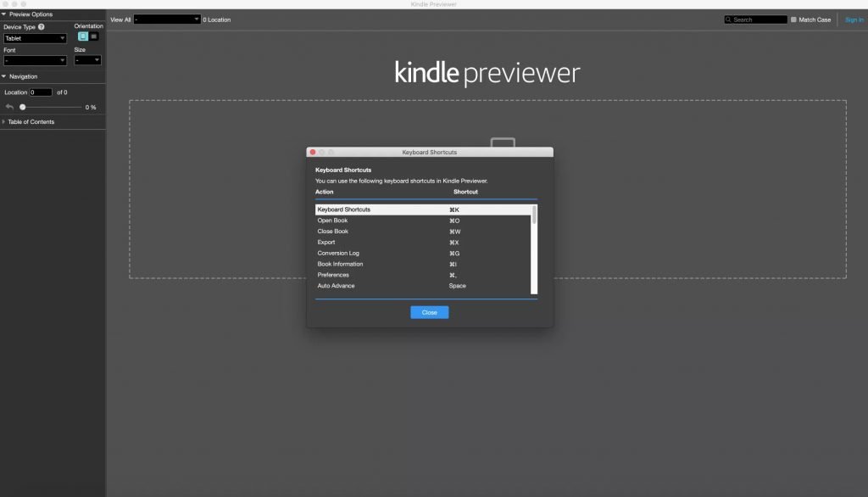The image size is (868, 497).
Task: Click the magnifier icon in Search
Action: pyautogui.click(x=728, y=20)
